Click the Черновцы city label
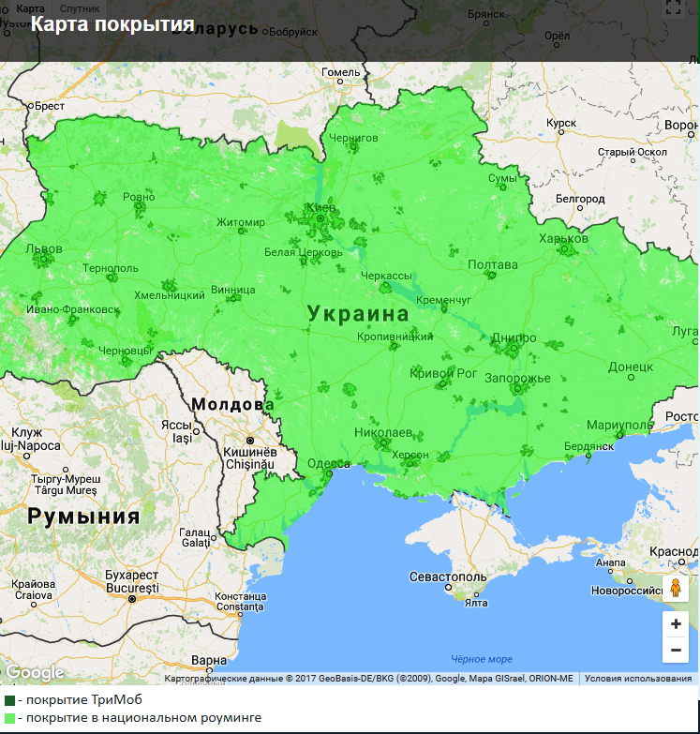 [126, 351]
